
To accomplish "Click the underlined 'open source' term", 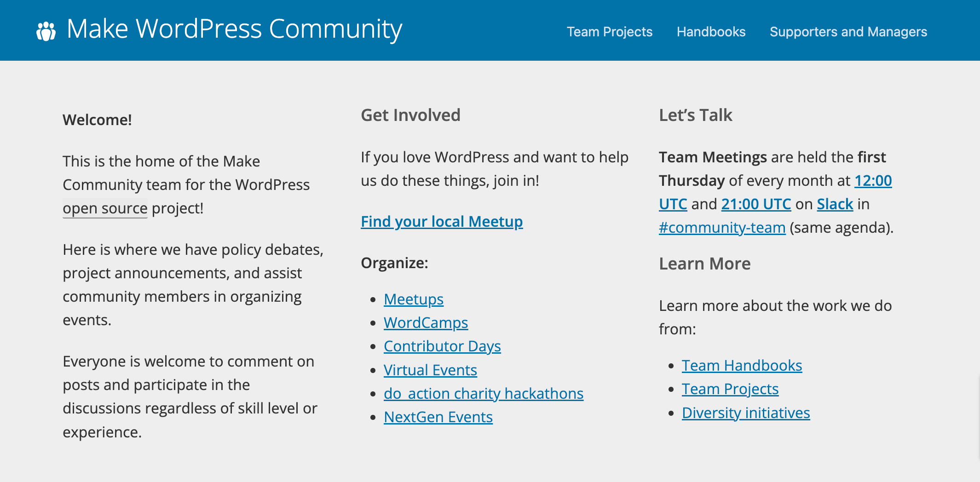I will click(105, 208).
